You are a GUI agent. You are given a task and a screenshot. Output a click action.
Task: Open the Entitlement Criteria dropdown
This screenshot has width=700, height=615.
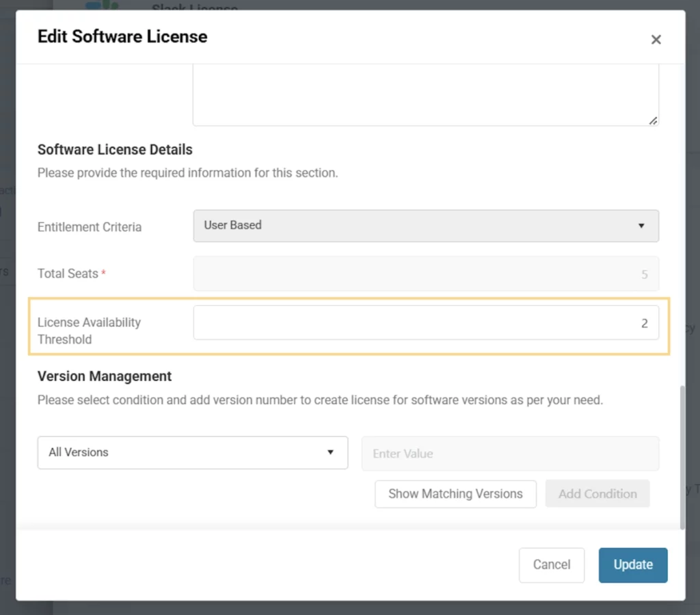tap(425, 225)
